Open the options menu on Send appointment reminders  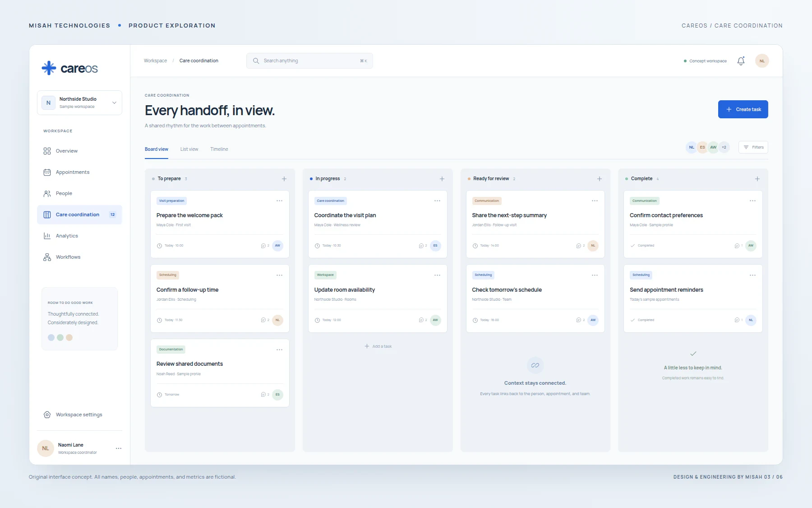(x=752, y=275)
